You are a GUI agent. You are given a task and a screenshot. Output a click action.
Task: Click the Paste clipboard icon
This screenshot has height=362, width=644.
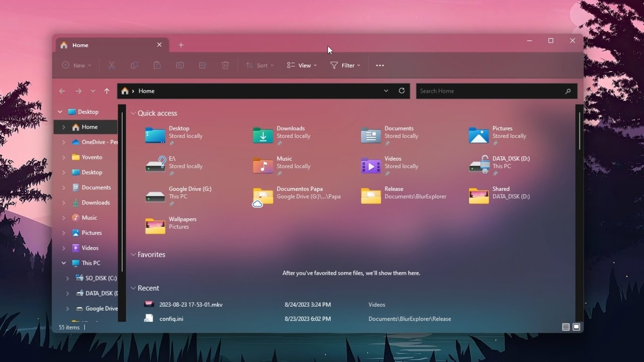(x=157, y=65)
